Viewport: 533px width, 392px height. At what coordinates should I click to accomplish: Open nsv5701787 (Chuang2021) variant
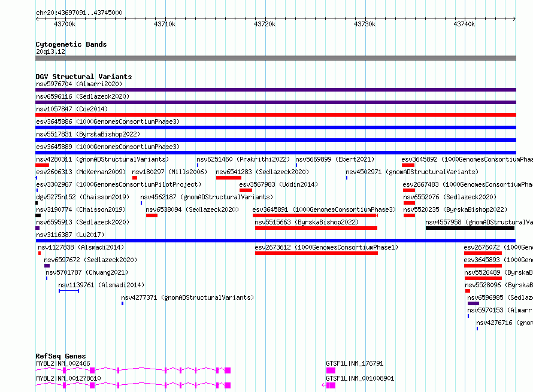coord(87,272)
